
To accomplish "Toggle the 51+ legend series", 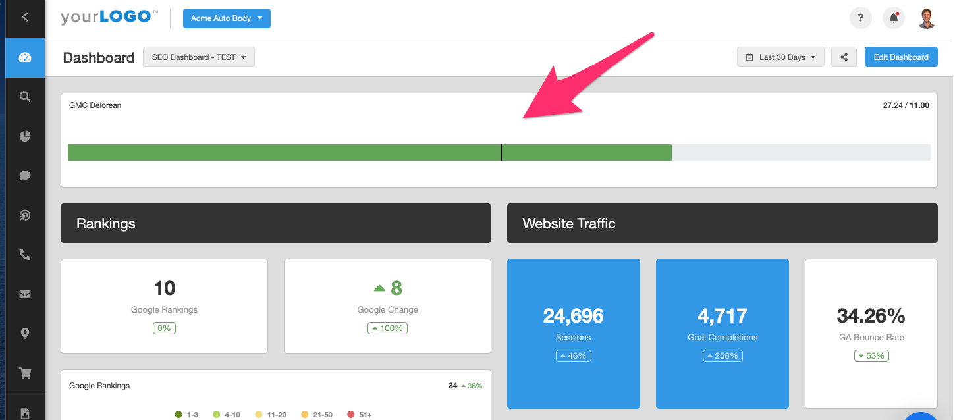I will (360, 415).
